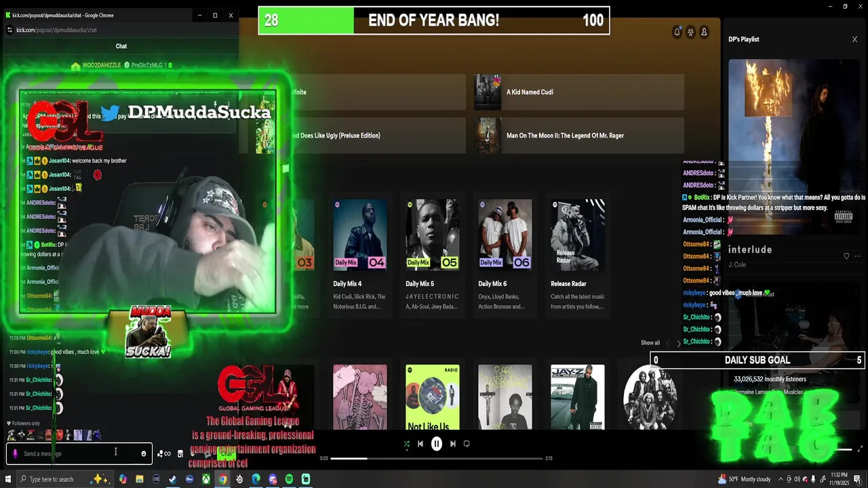
Task: Open the Jay-Z album cover
Action: pos(577,397)
